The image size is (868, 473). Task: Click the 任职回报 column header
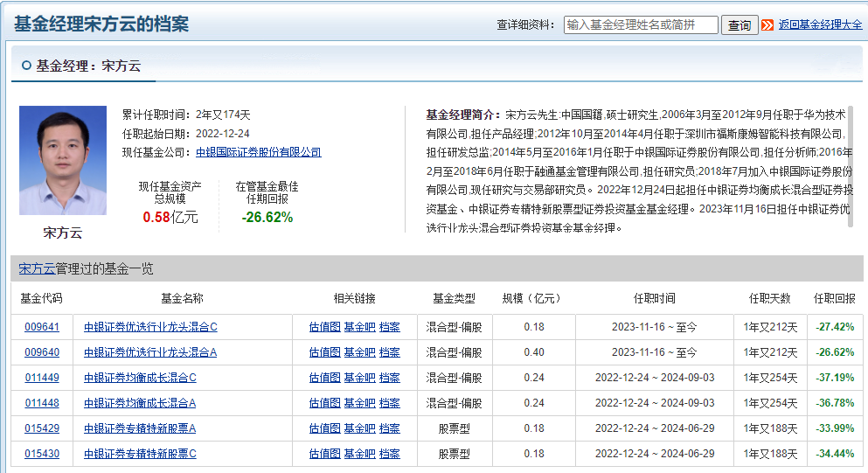[834, 298]
